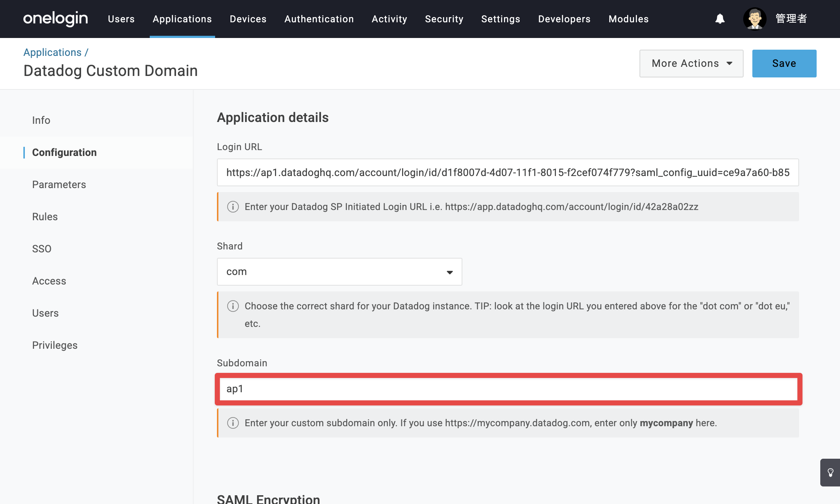Open the Shard dropdown showing com
840x504 pixels.
point(340,272)
